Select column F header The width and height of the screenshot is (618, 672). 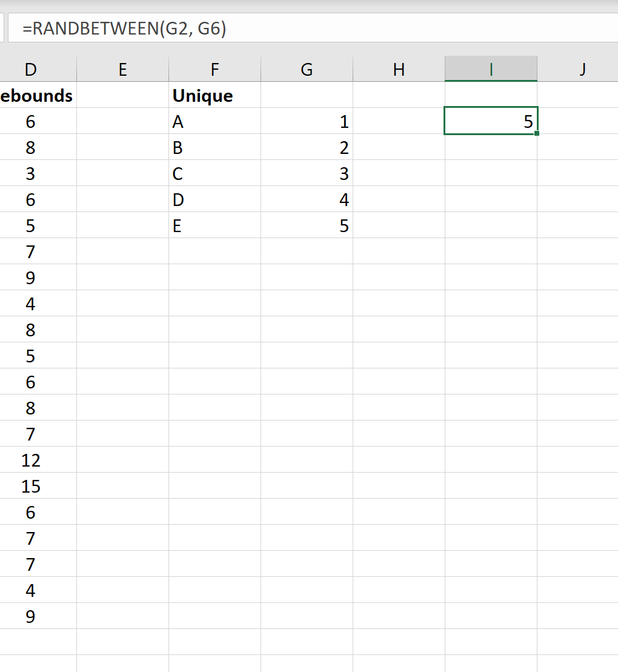[214, 69]
